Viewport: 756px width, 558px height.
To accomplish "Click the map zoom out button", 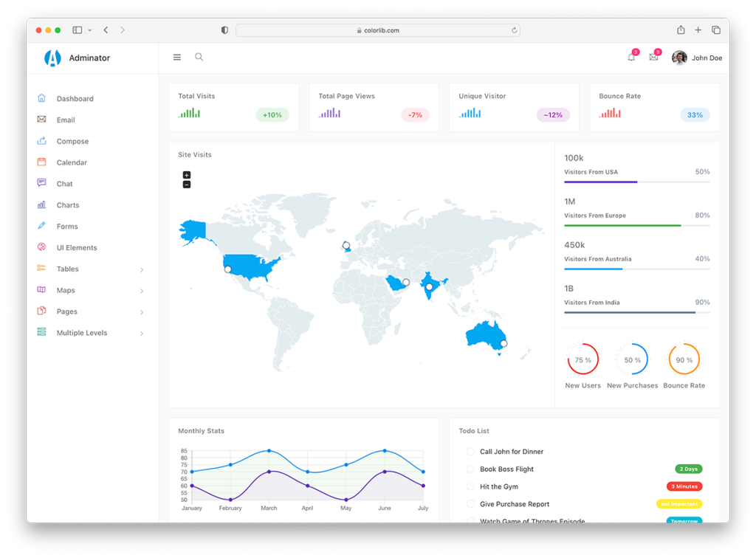I will point(187,185).
